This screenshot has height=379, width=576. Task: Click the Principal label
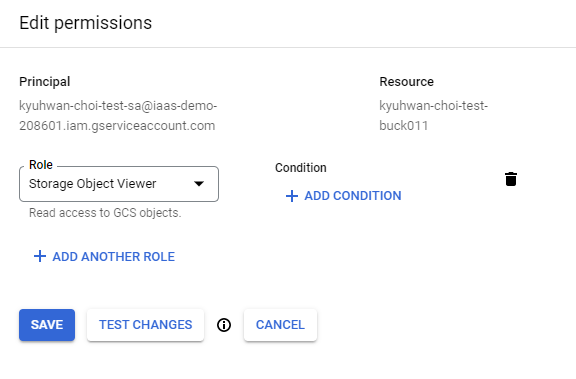pyautogui.click(x=44, y=82)
